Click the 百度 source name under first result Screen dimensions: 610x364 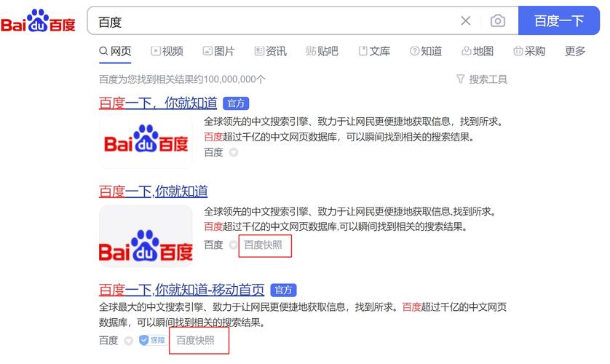pos(213,152)
